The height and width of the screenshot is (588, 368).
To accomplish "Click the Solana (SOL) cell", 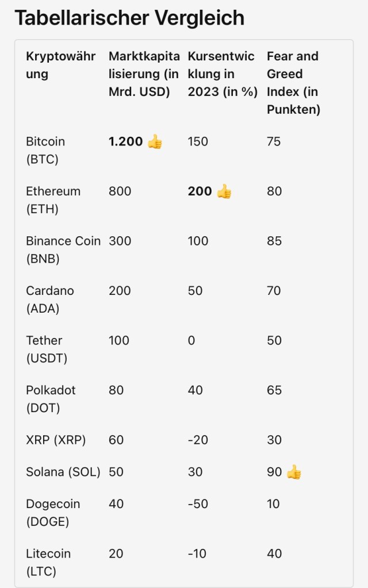I will tap(63, 472).
